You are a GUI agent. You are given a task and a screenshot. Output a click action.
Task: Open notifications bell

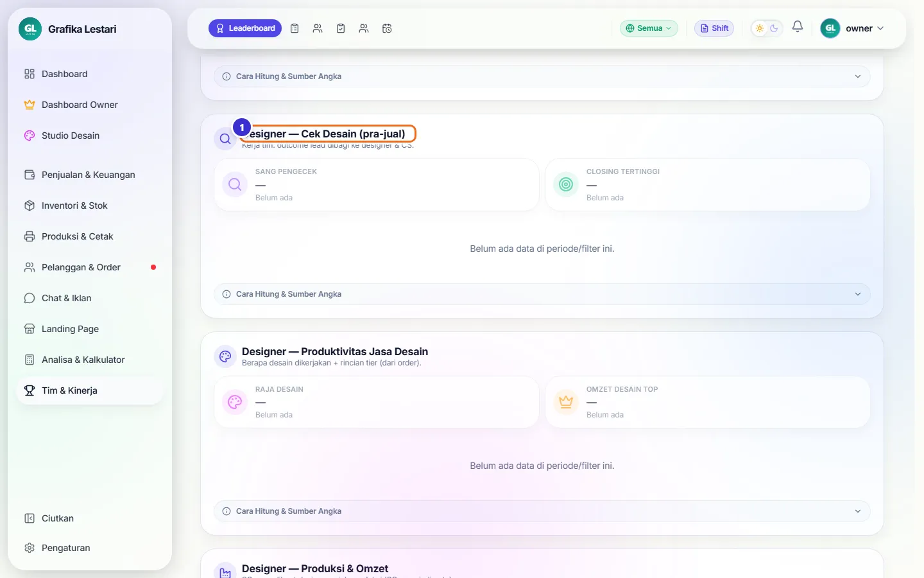coord(798,27)
